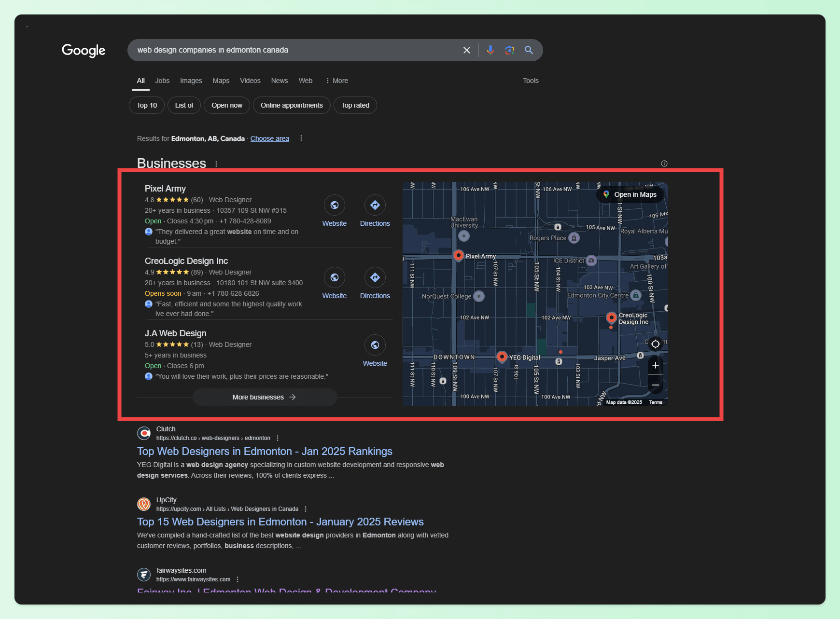Click More businesses button

pos(265,397)
